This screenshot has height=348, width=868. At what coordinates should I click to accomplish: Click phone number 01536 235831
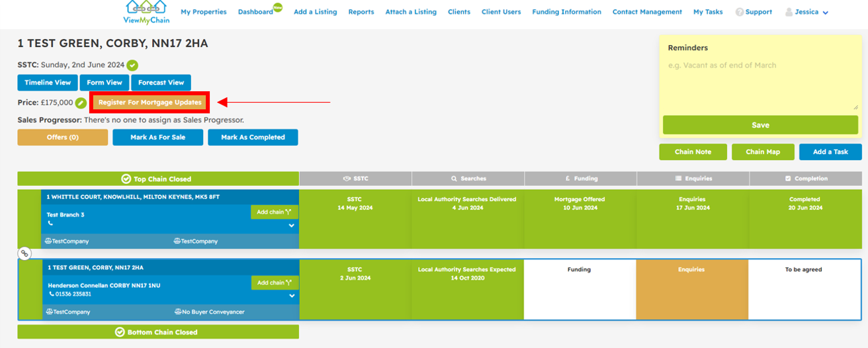(73, 294)
